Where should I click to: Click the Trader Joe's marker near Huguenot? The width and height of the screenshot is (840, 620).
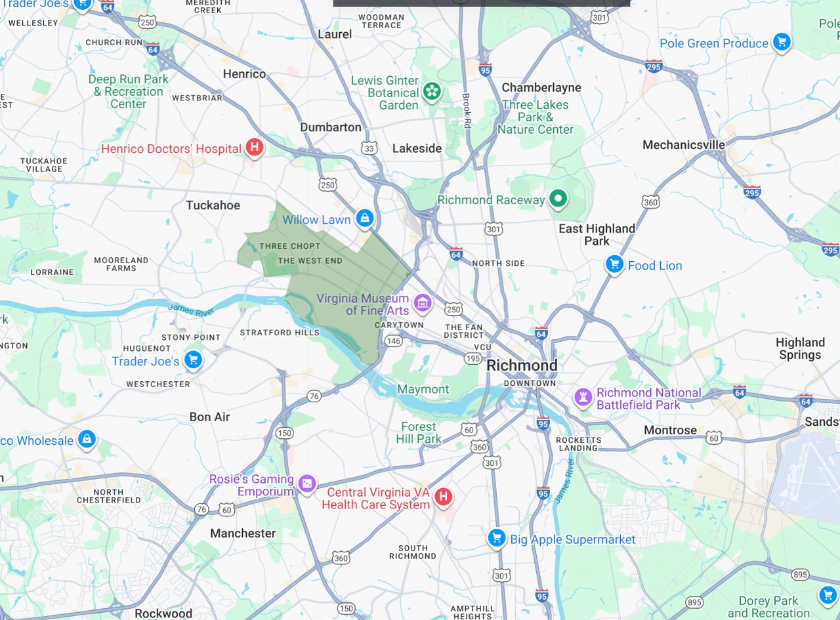(x=192, y=360)
